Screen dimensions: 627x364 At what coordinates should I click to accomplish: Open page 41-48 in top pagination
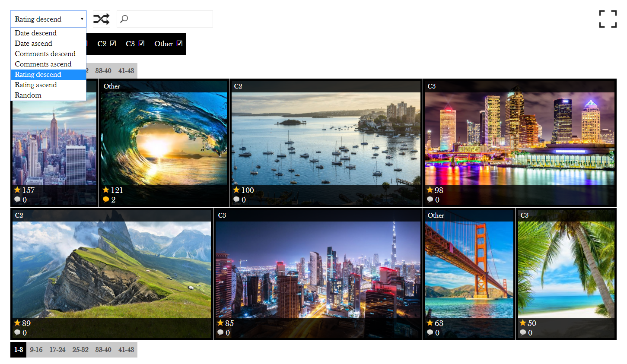point(126,71)
